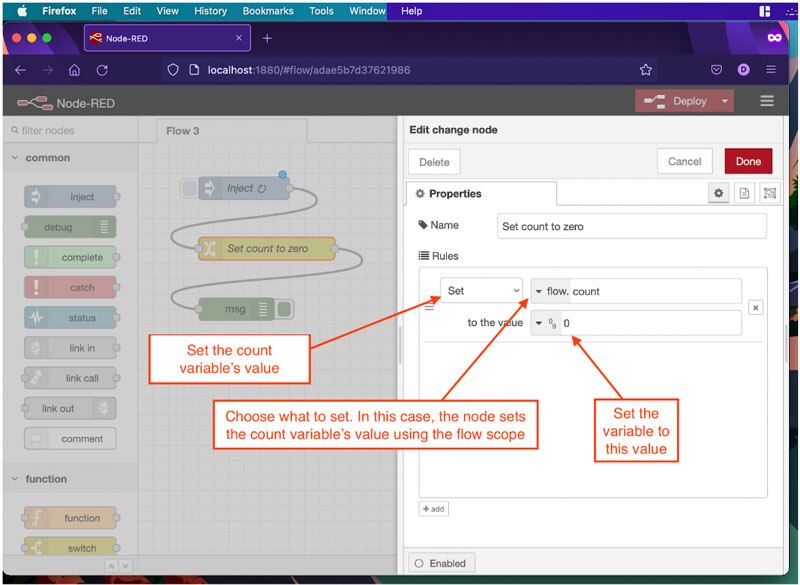The height and width of the screenshot is (585, 800).
Task: Open the Set action dropdown
Action: pyautogui.click(x=482, y=291)
